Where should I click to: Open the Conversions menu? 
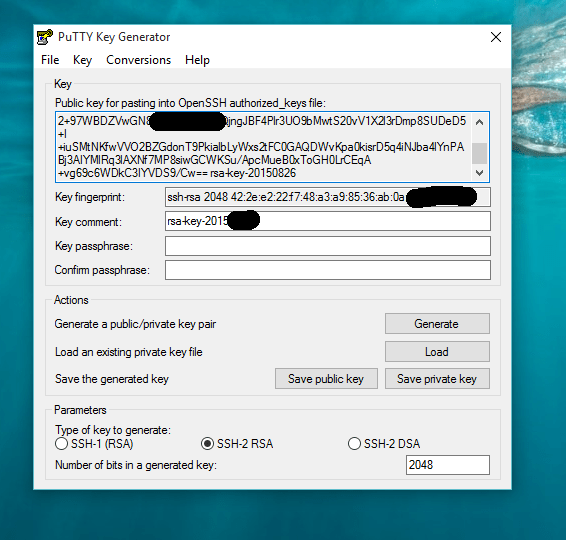(x=139, y=60)
